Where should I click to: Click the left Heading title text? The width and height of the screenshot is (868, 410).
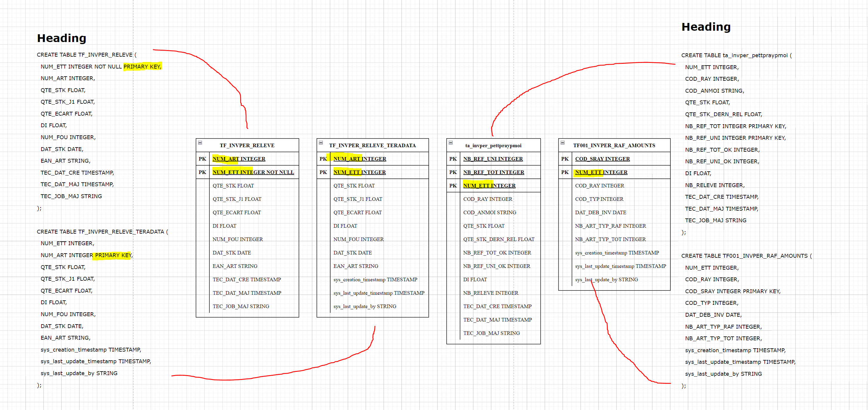[61, 38]
